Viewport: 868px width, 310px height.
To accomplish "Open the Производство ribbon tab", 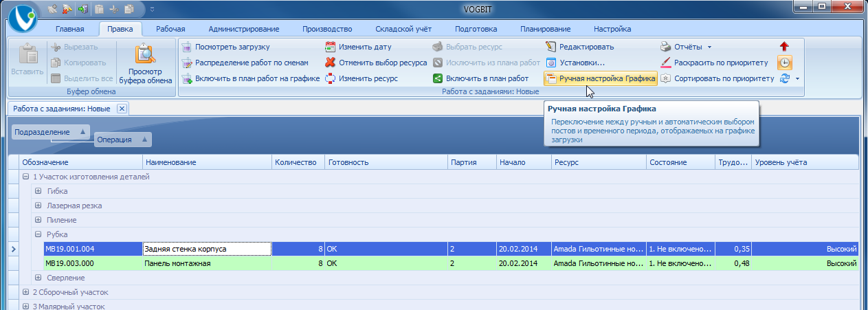I will pos(326,29).
